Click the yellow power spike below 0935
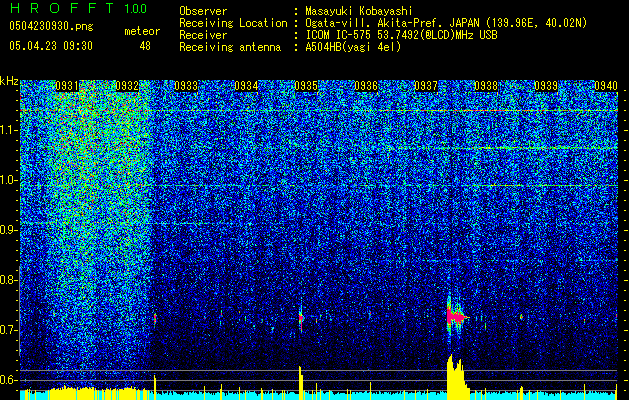This screenshot has width=629, height=400. [x=301, y=383]
